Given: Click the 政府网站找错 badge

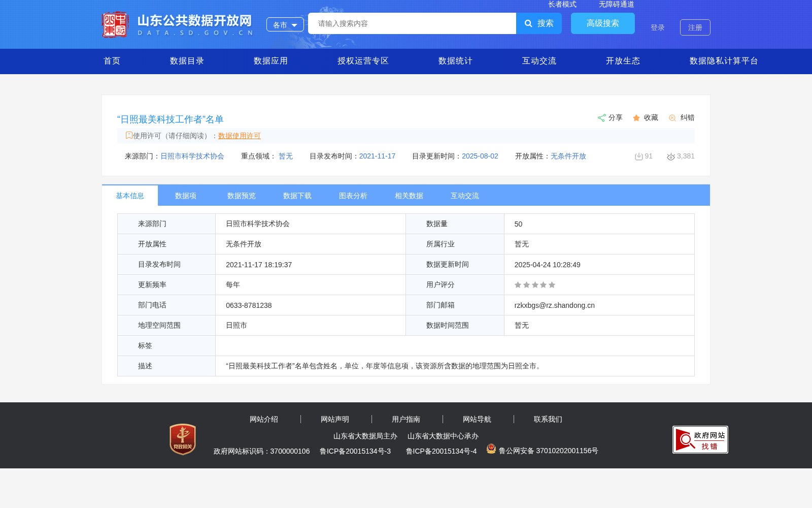Looking at the screenshot, I should pos(700,439).
